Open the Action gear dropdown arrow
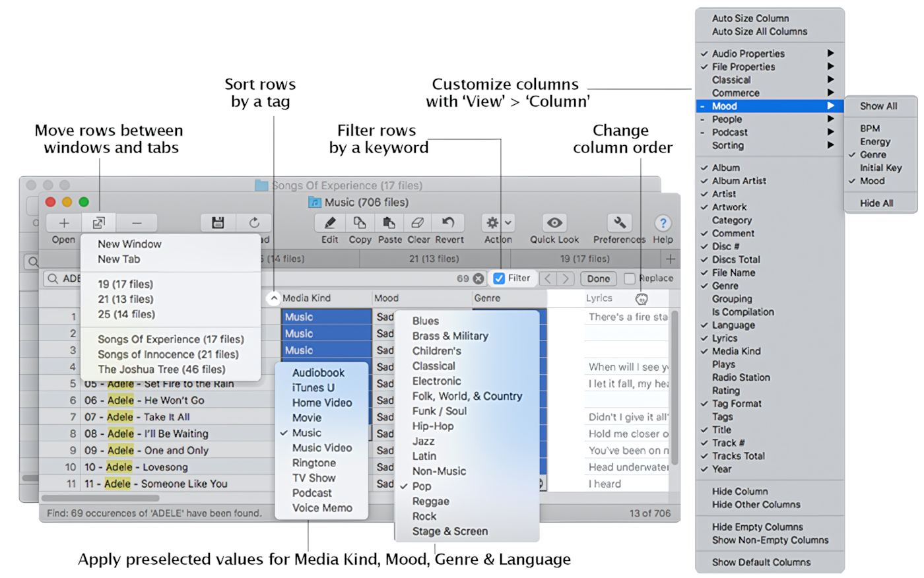Screen dimensions: 924x578 click(507, 224)
